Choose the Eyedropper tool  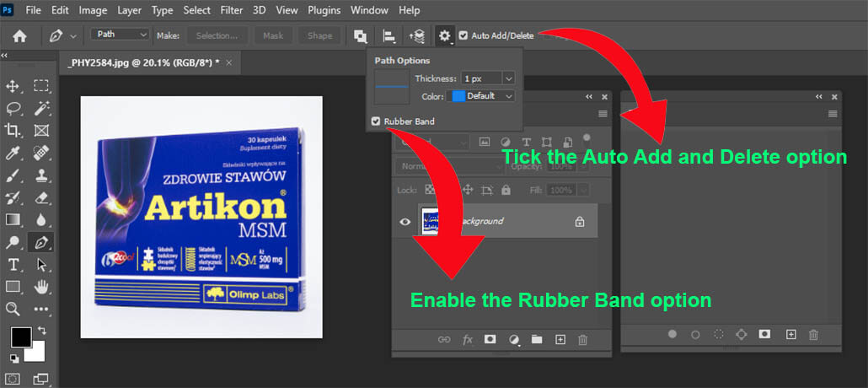tap(12, 153)
